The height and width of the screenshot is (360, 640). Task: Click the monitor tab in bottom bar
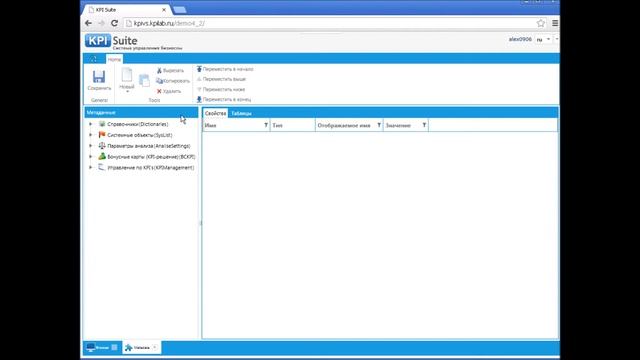click(x=97, y=347)
